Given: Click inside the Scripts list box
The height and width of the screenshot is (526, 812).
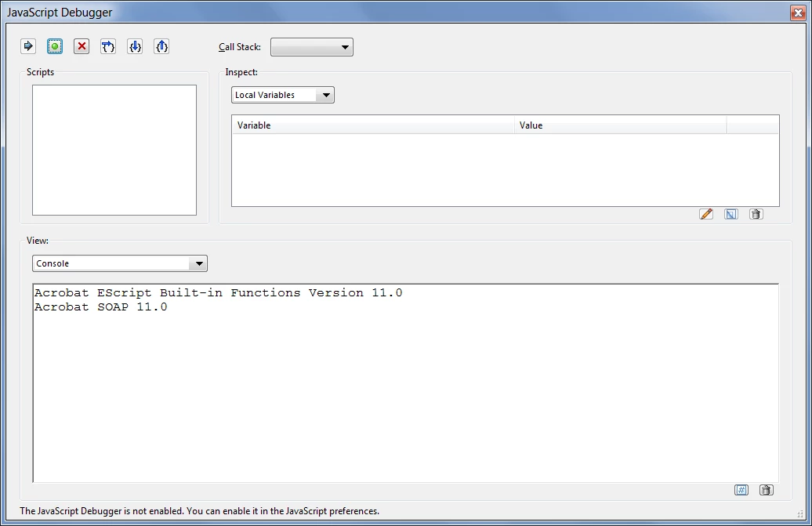Looking at the screenshot, I should click(114, 151).
